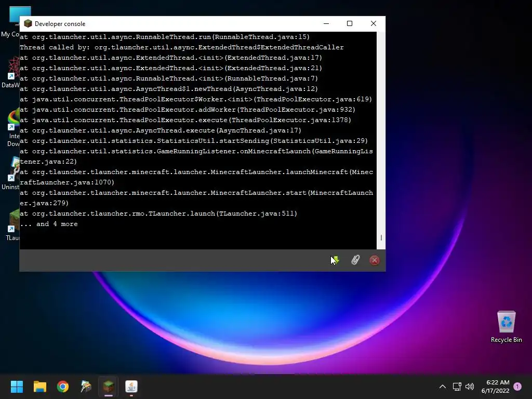This screenshot has height=399, width=532.
Task: Click the green save log arrow icon
Action: (x=335, y=260)
